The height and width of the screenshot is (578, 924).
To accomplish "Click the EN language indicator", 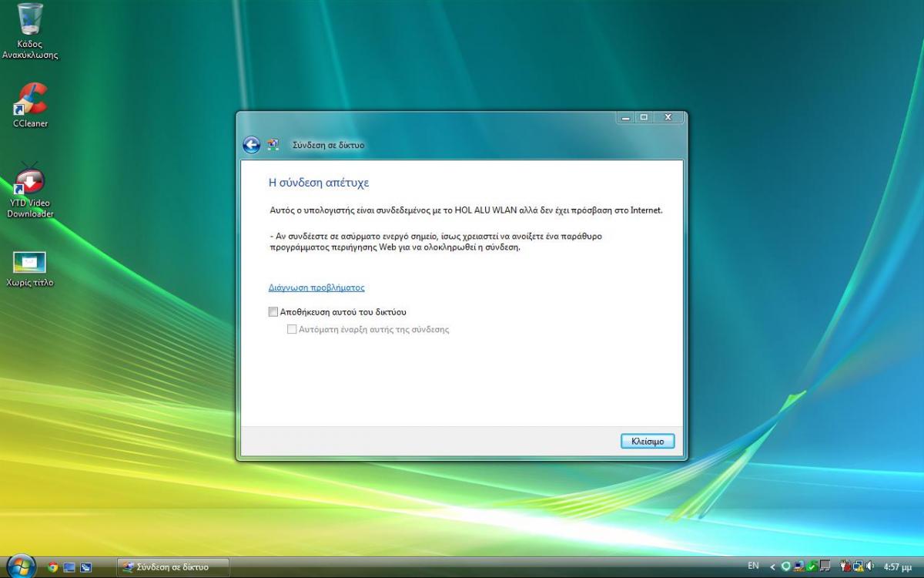I will (x=753, y=566).
